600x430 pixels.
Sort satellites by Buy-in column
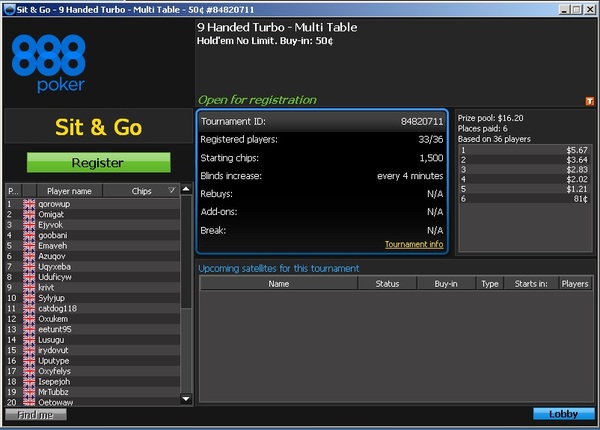point(446,284)
